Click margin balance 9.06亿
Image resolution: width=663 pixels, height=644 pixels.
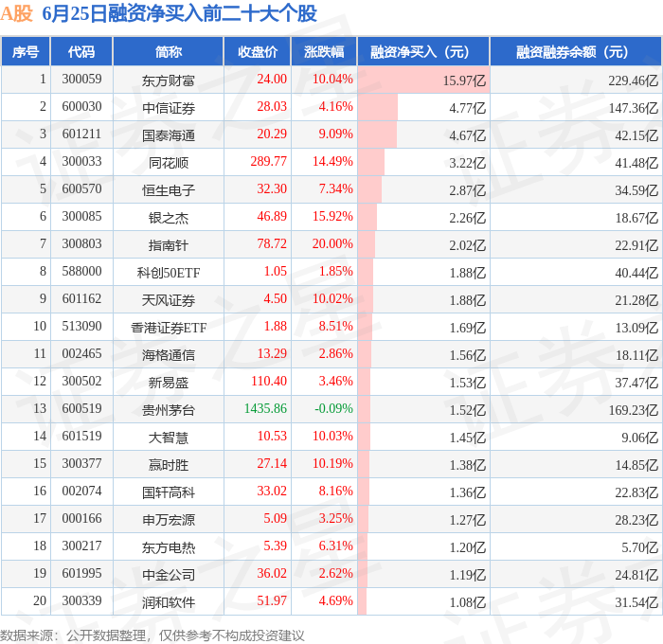click(x=640, y=438)
